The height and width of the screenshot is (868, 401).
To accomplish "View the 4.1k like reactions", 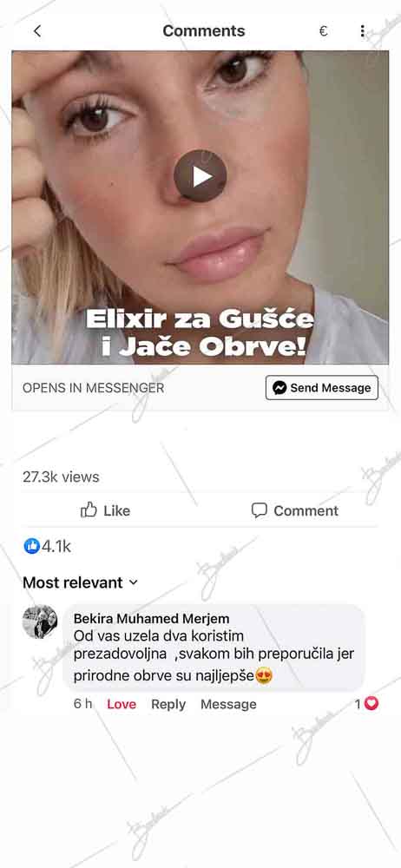I will click(47, 546).
